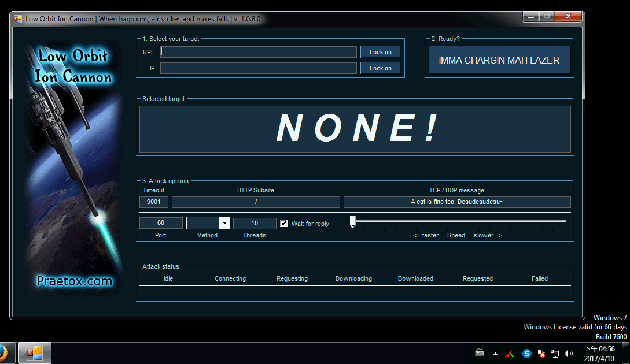Image resolution: width=630 pixels, height=364 pixels.
Task: Click the Threads field showing 10
Action: 255,223
